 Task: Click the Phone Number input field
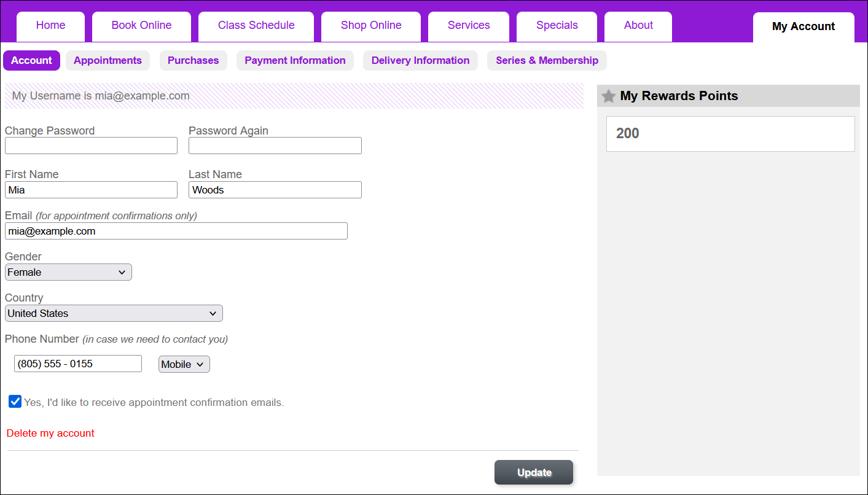(77, 363)
